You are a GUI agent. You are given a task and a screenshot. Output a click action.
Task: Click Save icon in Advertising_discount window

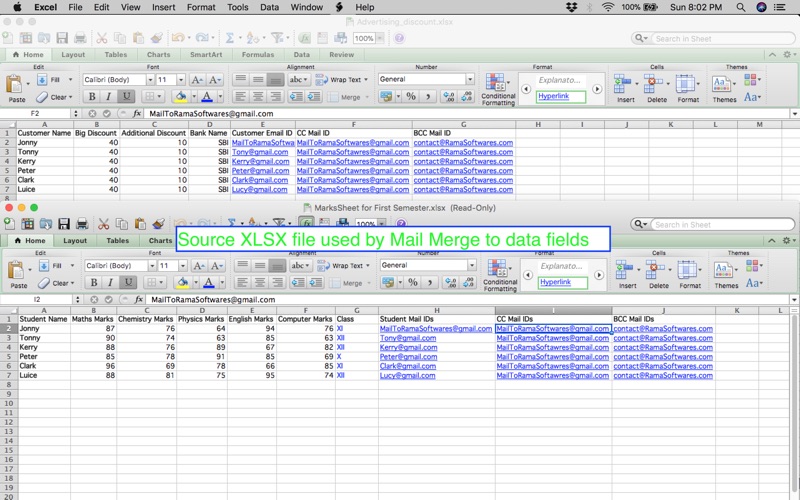click(x=62, y=38)
